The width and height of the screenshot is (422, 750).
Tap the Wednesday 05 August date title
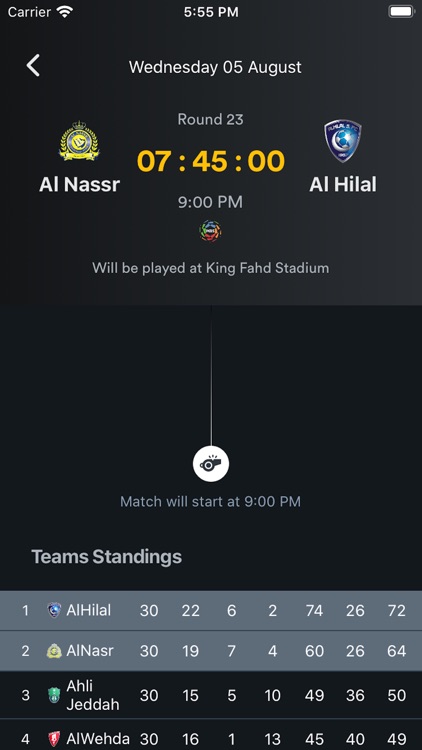pyautogui.click(x=215, y=67)
